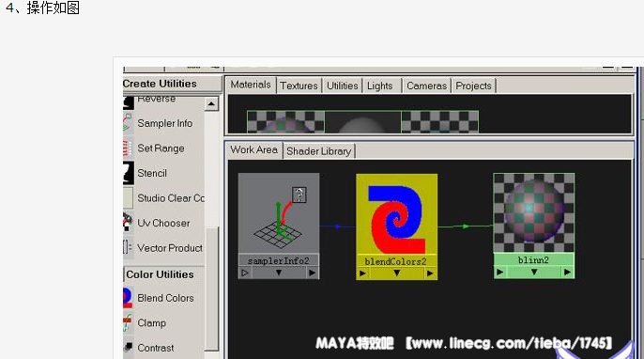Switch to the Materials tab
This screenshot has width=644, height=359.
251,85
